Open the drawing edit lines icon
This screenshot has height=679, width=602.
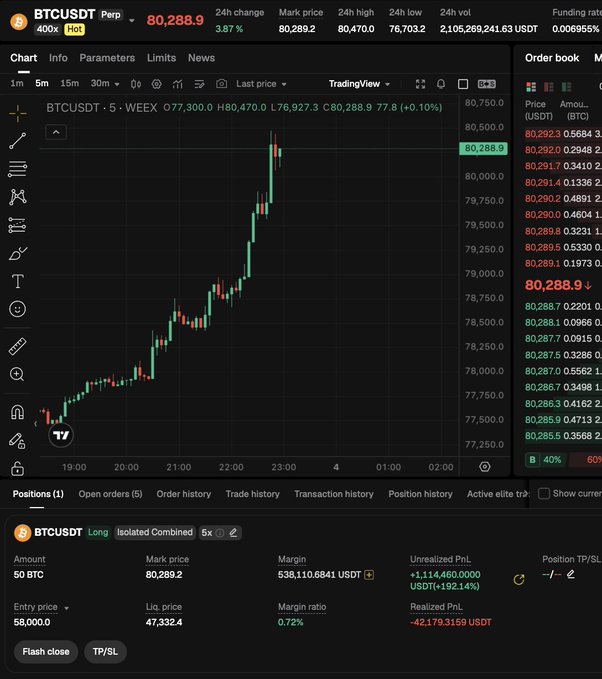(199, 84)
